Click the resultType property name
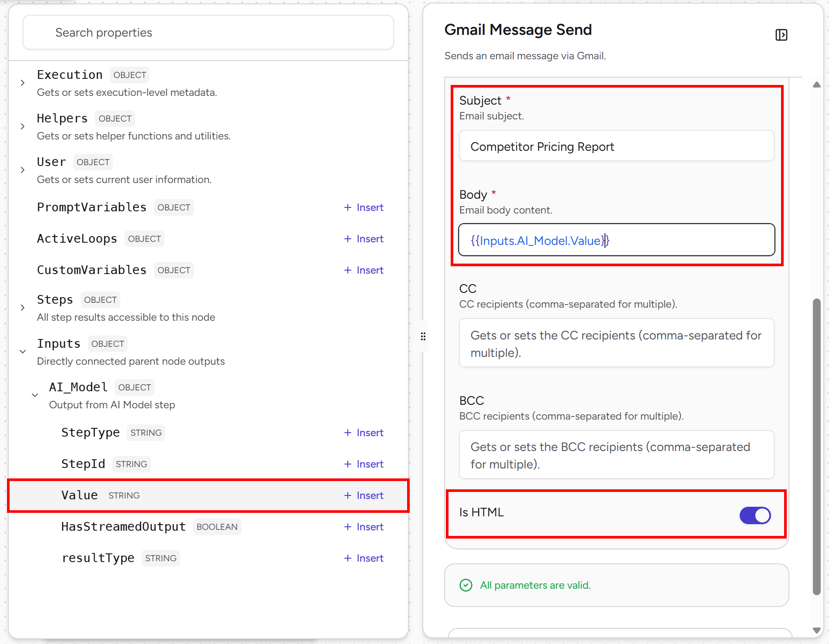 (98, 558)
